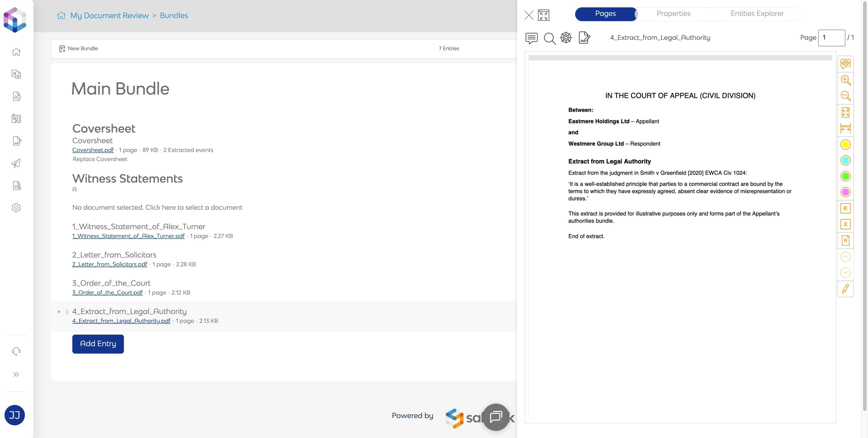Click the Add Entry button
Screen dimensions: 868x438
pyautogui.click(x=98, y=344)
